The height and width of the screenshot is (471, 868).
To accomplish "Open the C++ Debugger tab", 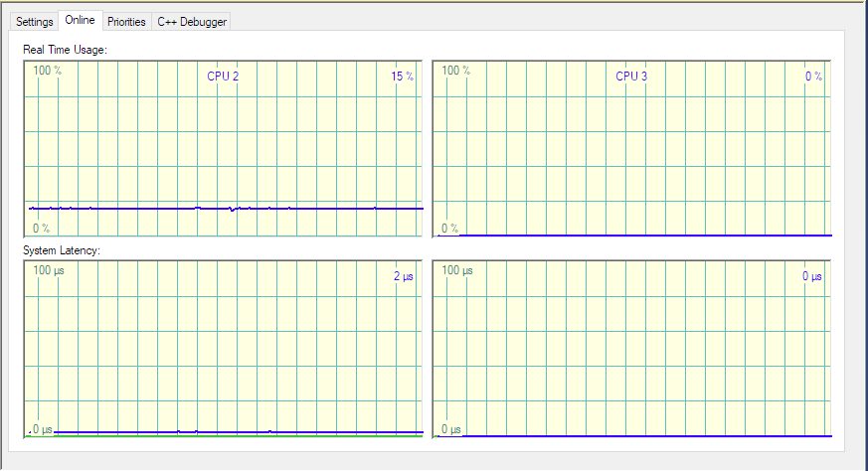I will [x=192, y=22].
